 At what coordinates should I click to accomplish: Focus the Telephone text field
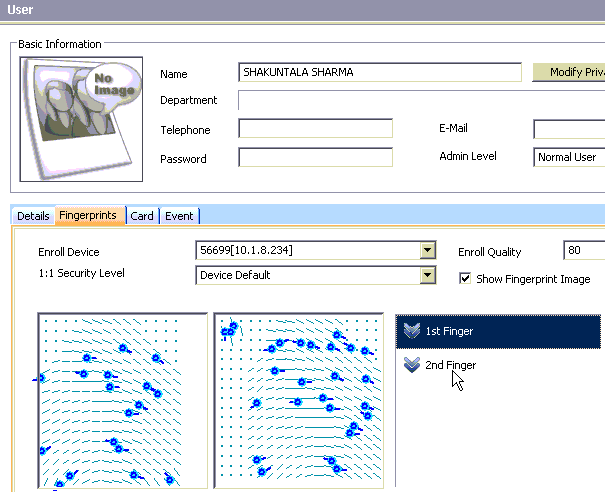pos(315,129)
